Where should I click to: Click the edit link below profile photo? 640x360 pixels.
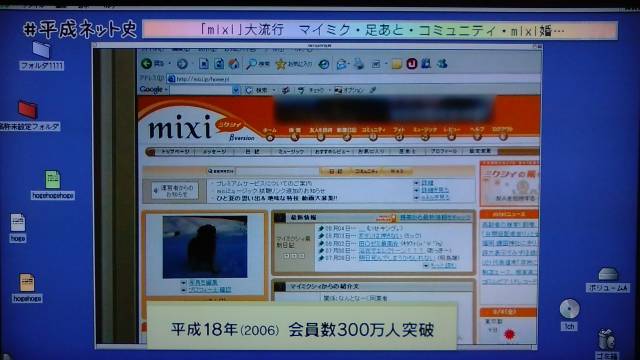coord(203,282)
